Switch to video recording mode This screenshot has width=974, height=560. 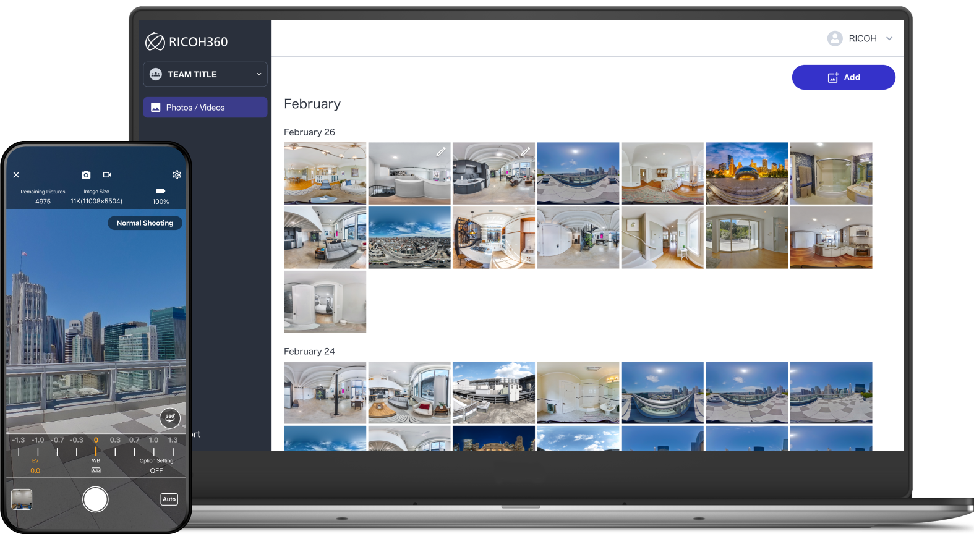(x=107, y=175)
